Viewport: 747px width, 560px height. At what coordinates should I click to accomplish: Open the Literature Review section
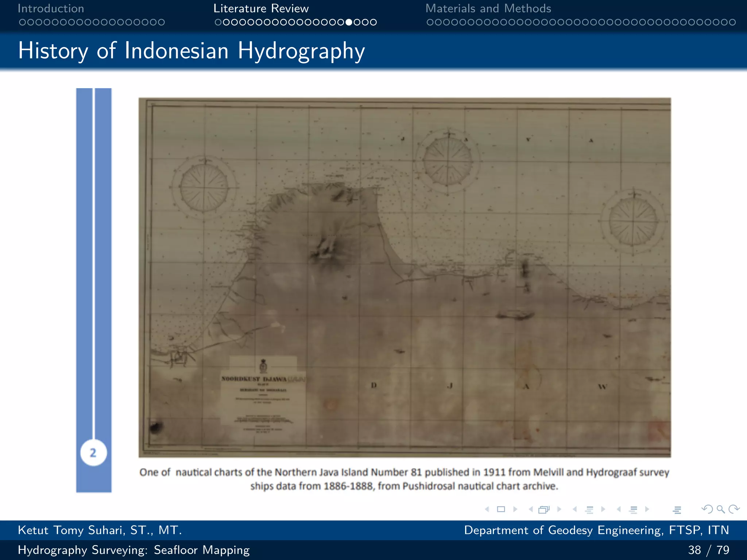[x=261, y=8]
